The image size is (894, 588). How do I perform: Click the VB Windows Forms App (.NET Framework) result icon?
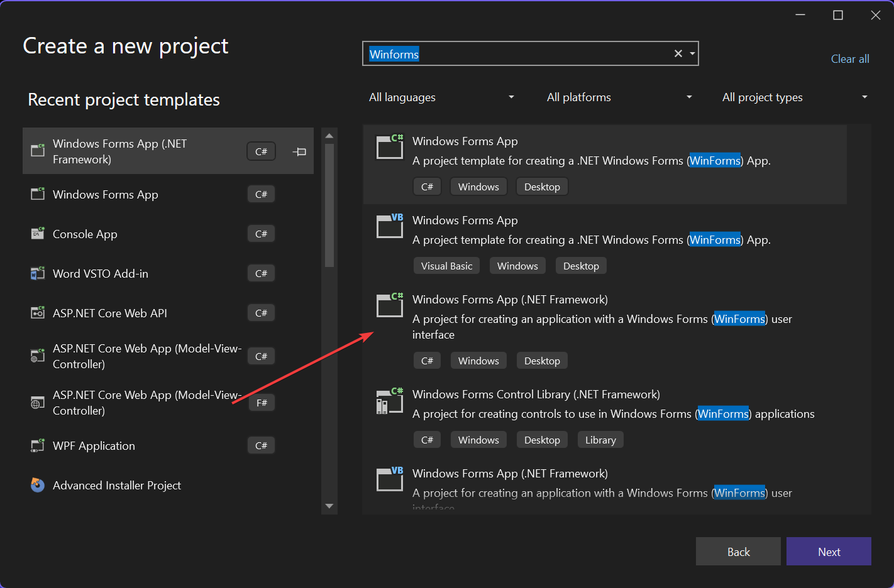(390, 479)
